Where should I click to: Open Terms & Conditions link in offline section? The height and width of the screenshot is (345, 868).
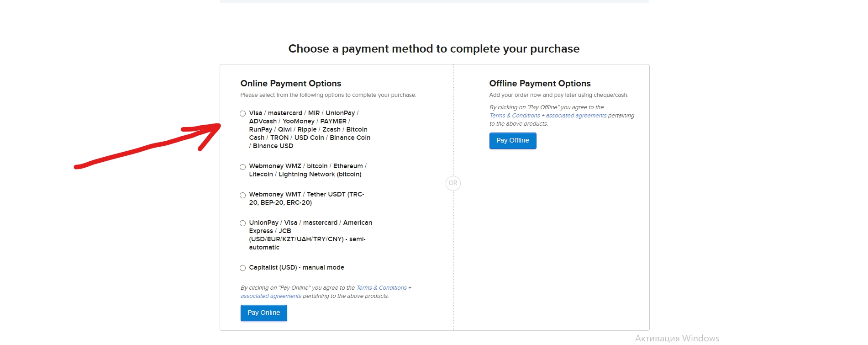[514, 116]
